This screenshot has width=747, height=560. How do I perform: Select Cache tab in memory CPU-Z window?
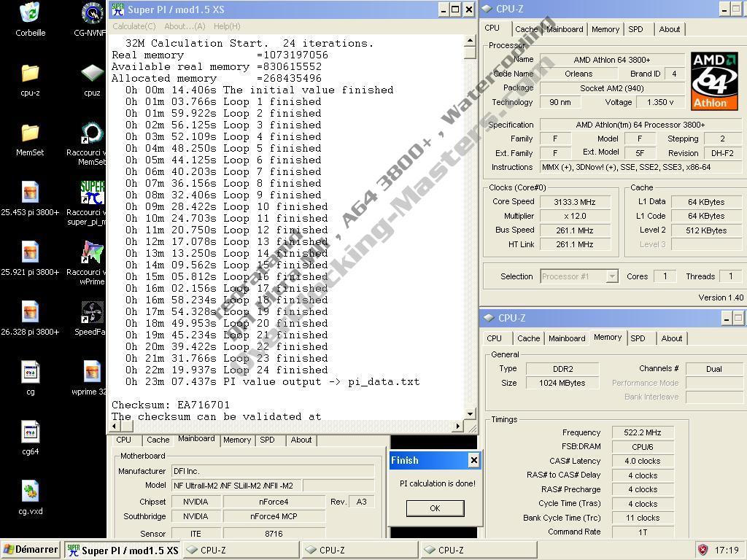point(528,338)
